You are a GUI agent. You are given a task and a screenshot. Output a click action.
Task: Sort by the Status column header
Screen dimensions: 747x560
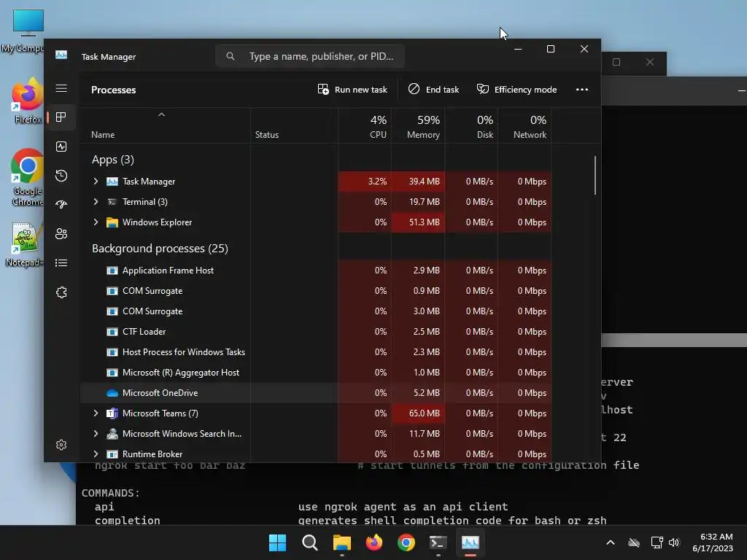coord(295,125)
